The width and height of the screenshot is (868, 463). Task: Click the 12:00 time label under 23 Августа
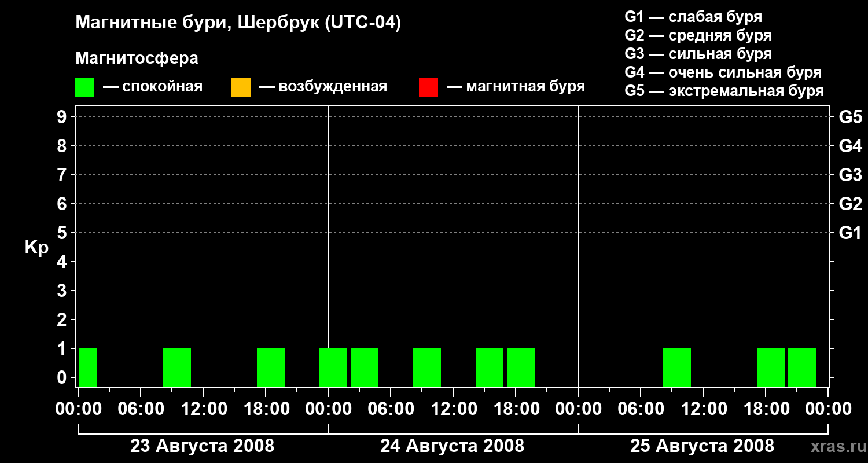[203, 409]
